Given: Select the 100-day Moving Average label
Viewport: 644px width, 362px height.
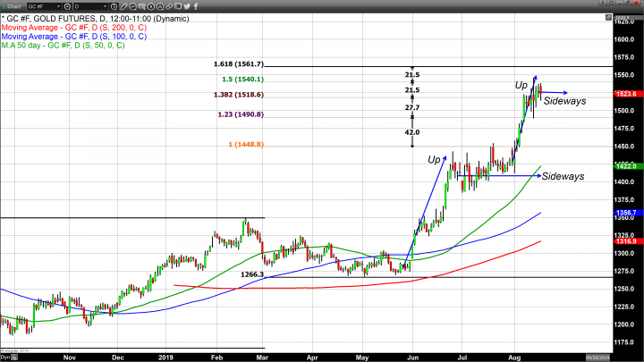Looking at the screenshot, I should point(74,37).
